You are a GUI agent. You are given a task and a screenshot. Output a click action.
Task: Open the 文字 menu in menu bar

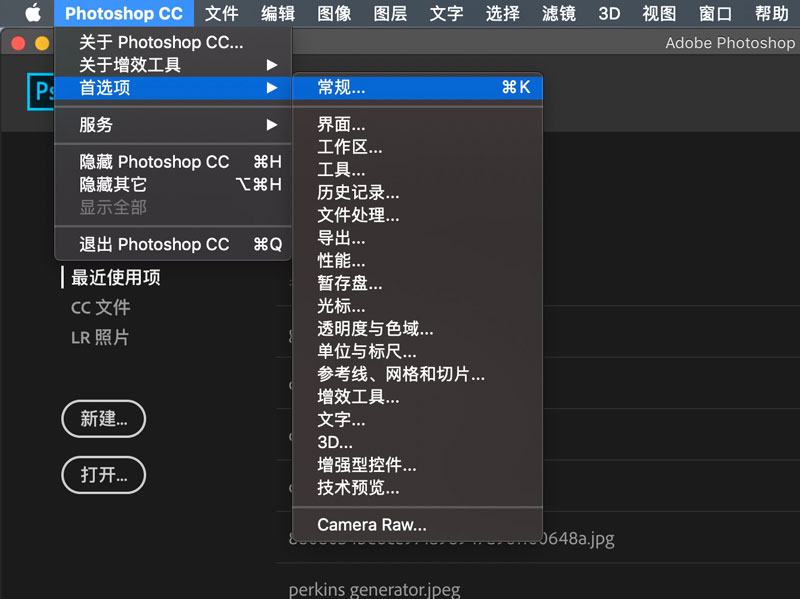click(446, 13)
